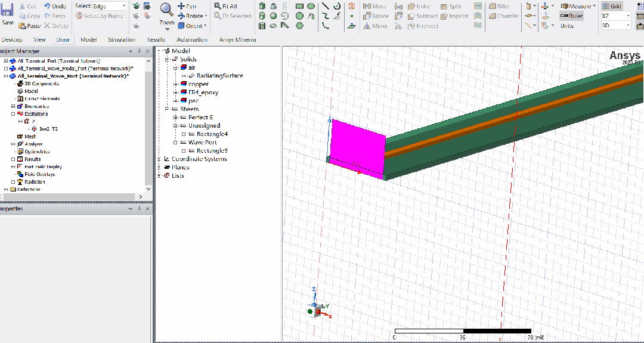Switch to the Automation ribbon tab

pos(192,40)
